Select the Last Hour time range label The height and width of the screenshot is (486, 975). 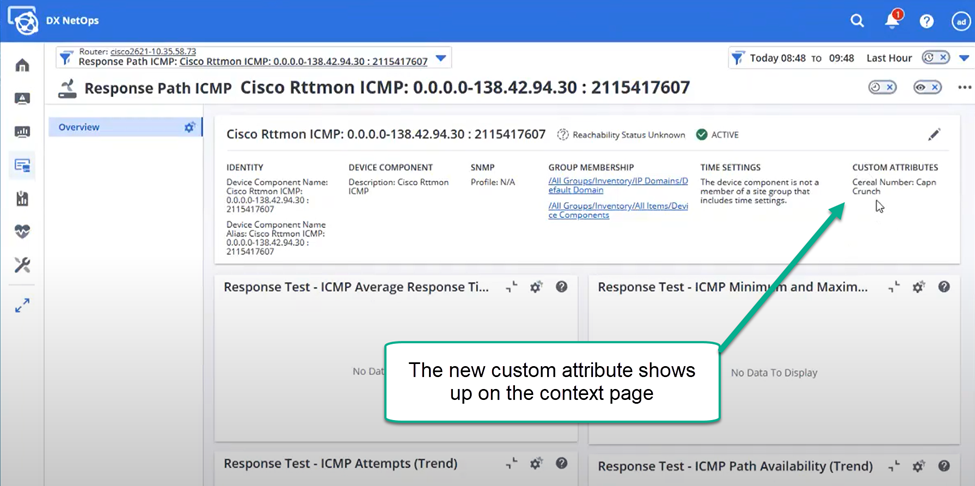(x=889, y=58)
